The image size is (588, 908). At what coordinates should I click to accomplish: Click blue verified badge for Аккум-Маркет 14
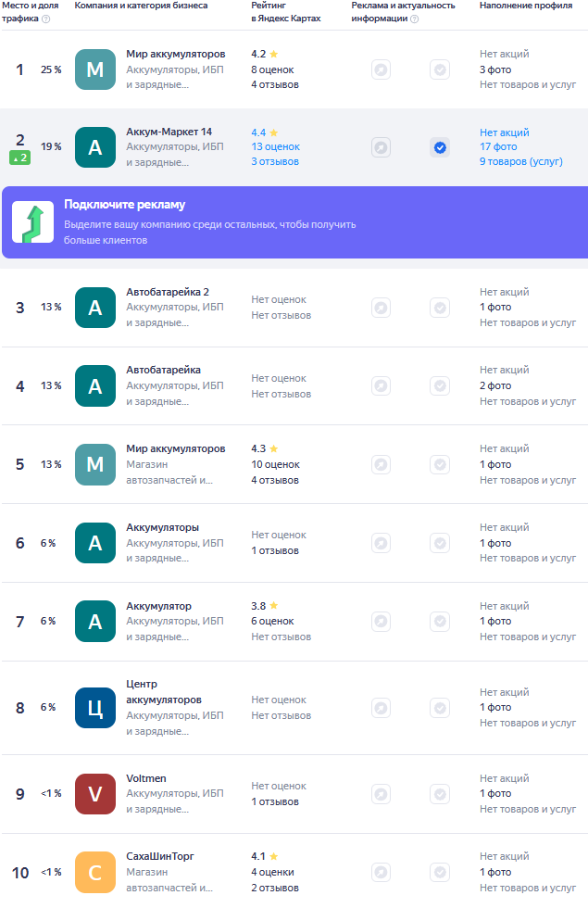tap(440, 147)
